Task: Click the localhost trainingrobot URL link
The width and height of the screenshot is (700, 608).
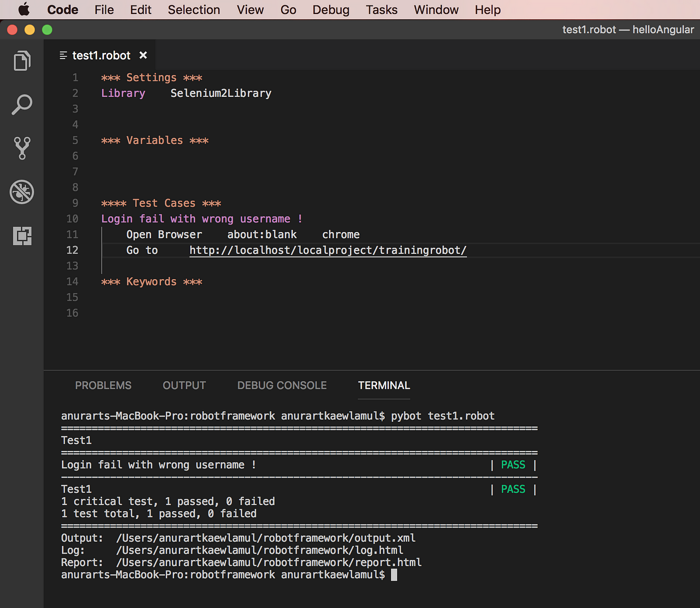Action: [x=328, y=250]
